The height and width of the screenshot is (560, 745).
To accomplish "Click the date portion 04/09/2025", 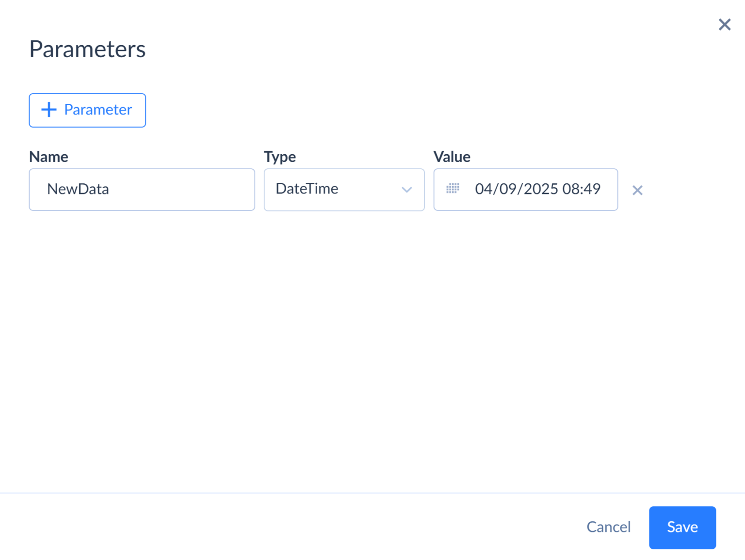I will 517,189.
